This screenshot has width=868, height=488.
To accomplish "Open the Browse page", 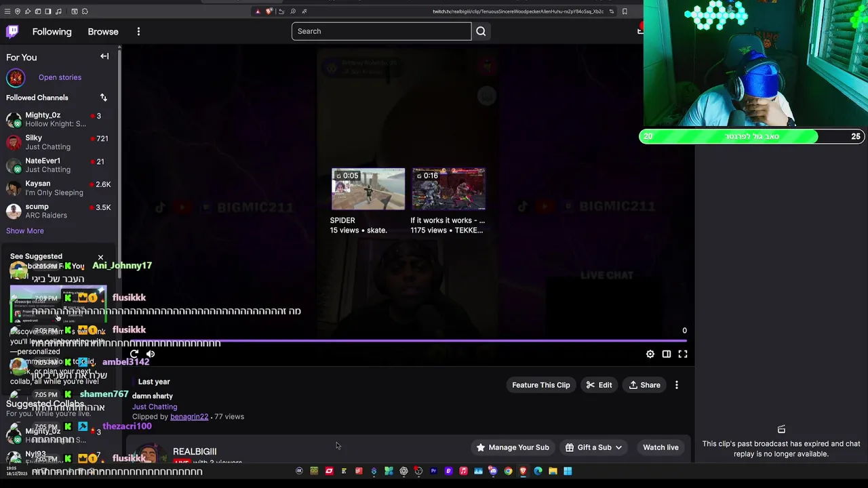I will (x=103, y=32).
